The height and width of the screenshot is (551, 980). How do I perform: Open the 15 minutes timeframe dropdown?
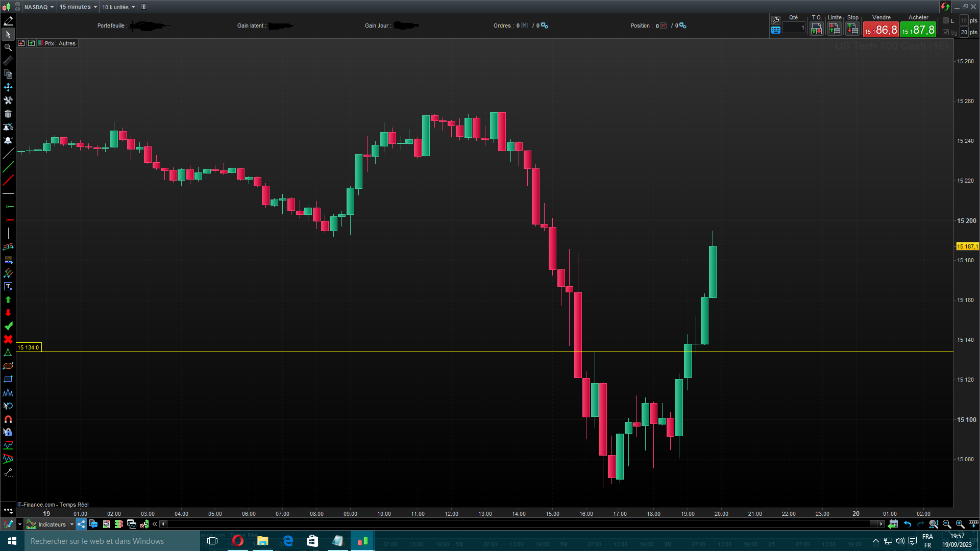pos(78,7)
